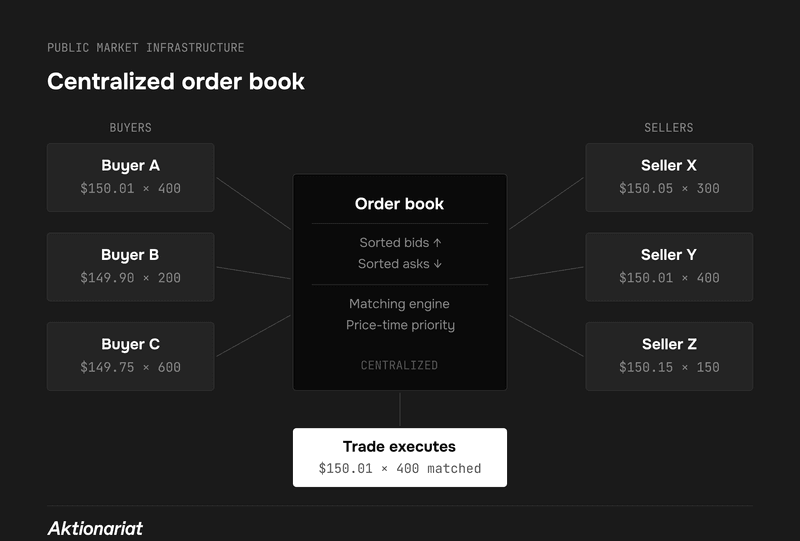800x541 pixels.
Task: Select the Buyer B card
Action: coord(130,266)
